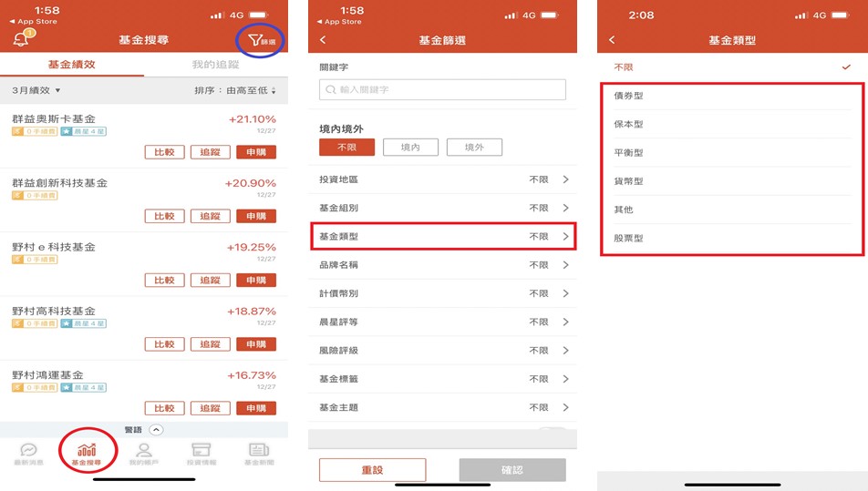This screenshot has width=868, height=491.
Task: Select 境外 option
Action: (474, 148)
